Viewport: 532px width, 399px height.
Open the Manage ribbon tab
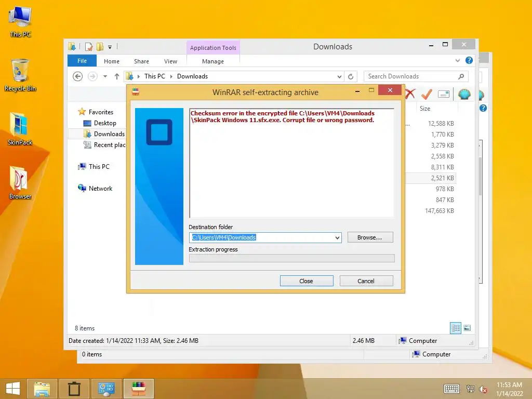click(213, 61)
